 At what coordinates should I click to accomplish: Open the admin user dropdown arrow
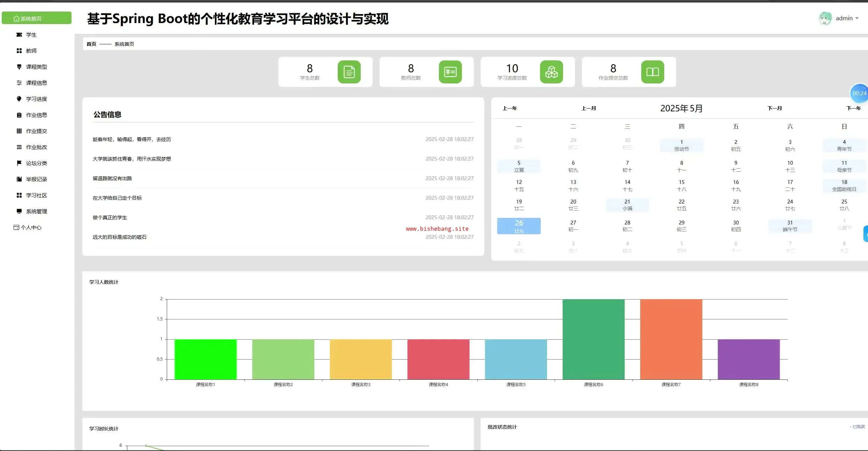857,18
